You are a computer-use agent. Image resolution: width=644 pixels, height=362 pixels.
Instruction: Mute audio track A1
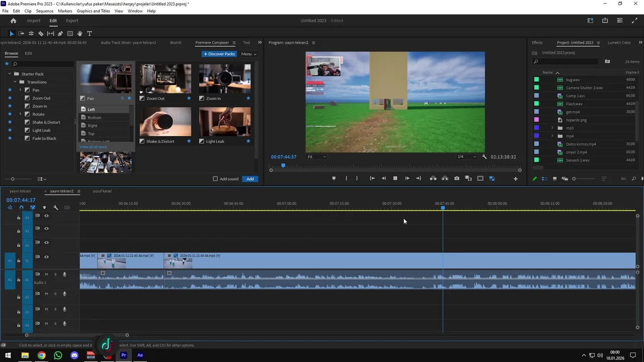click(46, 275)
